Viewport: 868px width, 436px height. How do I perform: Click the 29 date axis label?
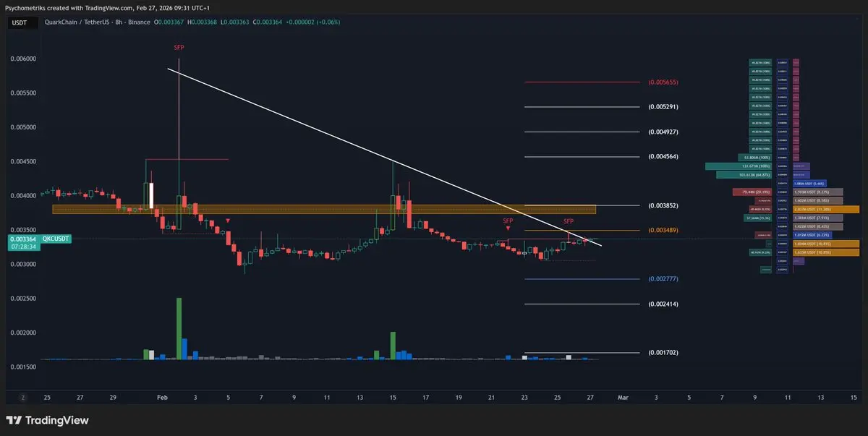(x=113, y=397)
